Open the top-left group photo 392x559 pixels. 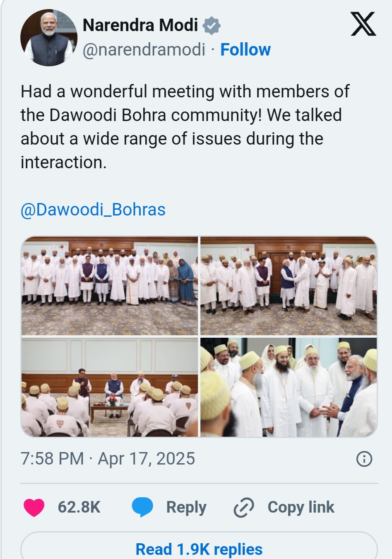(110, 286)
